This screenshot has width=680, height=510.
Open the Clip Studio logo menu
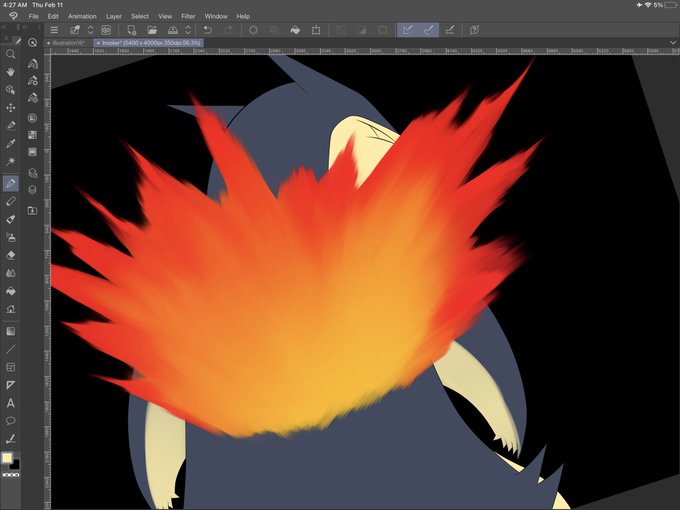click(x=13, y=16)
